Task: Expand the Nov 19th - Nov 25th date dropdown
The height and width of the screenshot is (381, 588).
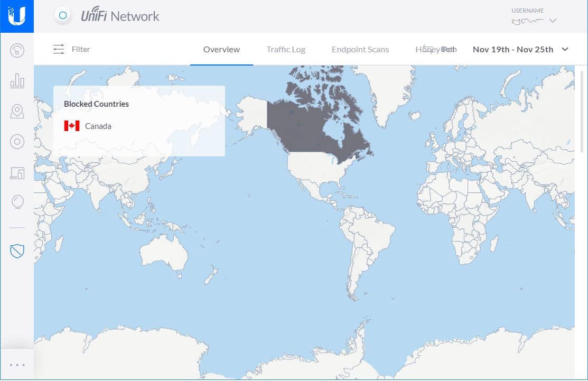Action: tap(520, 49)
